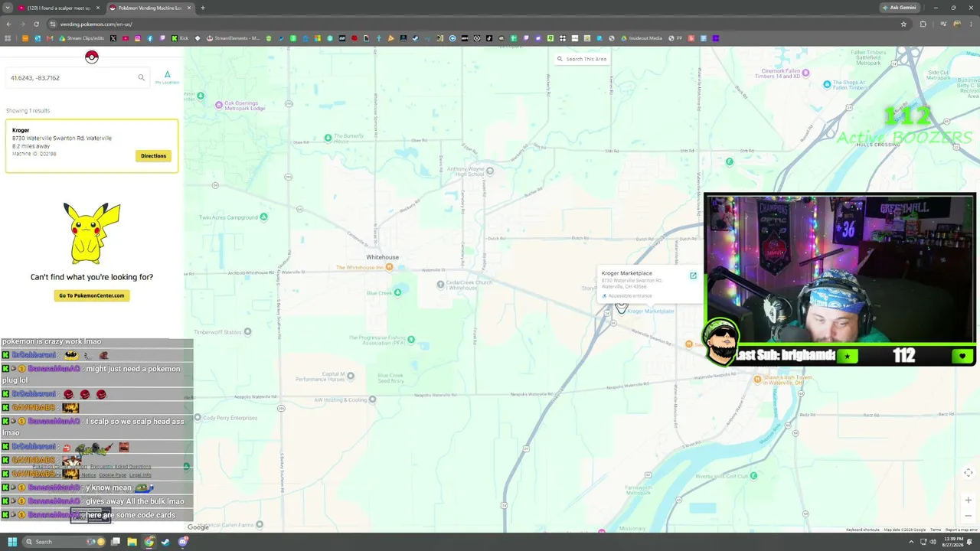Screen dimensions: 980x551
Task: Zoom out on the map
Action: pos(968,516)
